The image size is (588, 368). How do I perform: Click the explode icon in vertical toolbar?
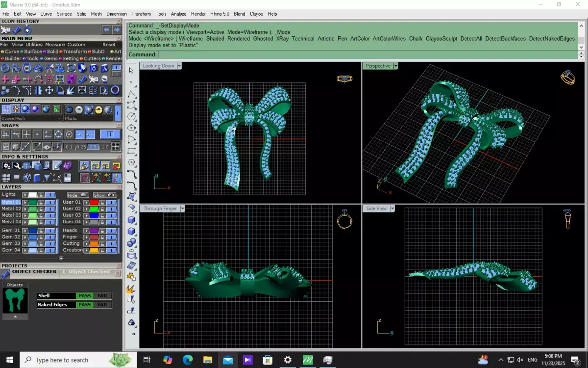coord(131,289)
